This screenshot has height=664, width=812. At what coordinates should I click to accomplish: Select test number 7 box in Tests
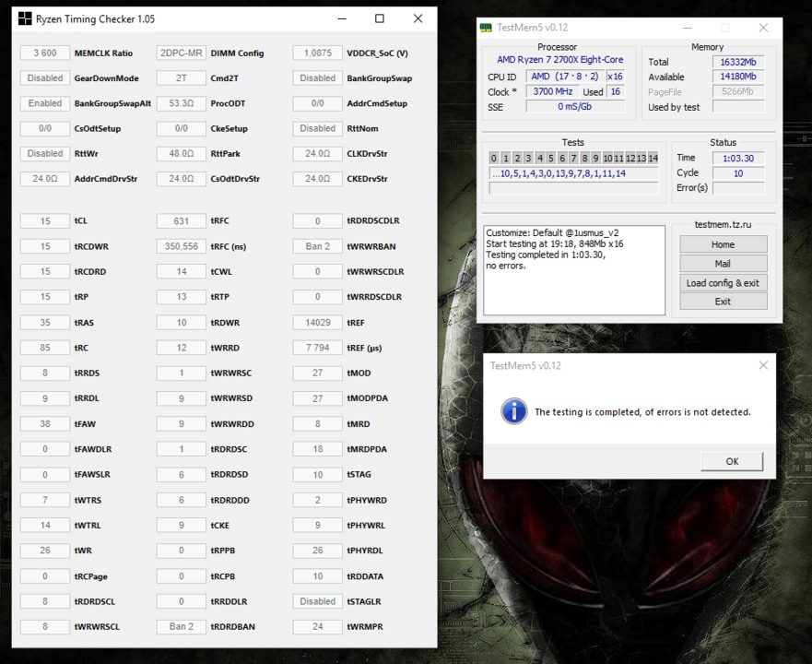tap(573, 158)
